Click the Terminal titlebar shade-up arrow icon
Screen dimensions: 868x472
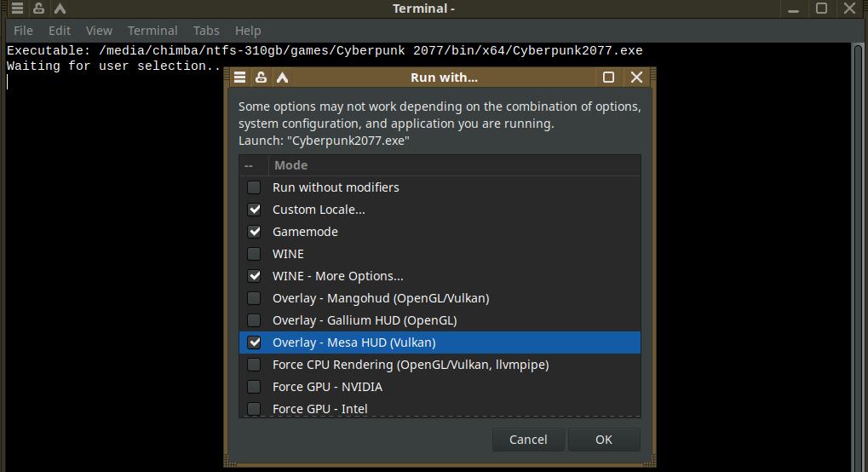(x=59, y=9)
